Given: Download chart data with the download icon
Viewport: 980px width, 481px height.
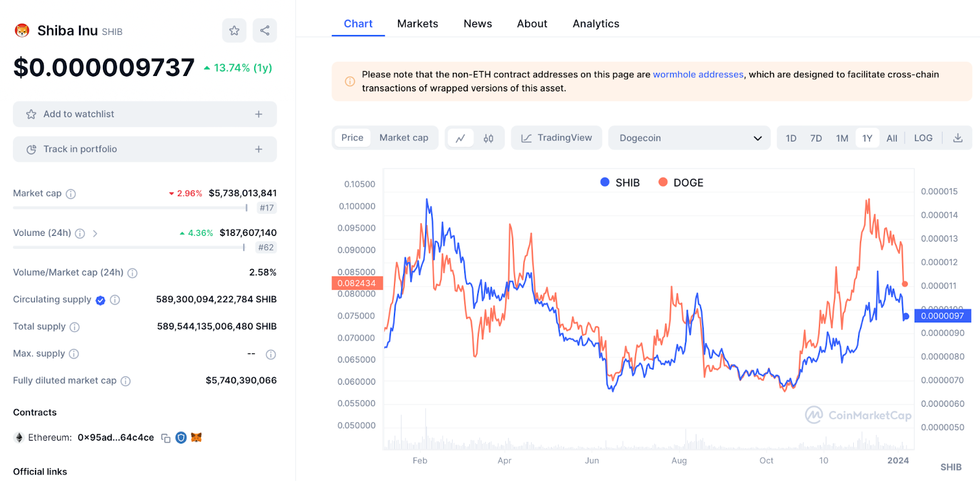Looking at the screenshot, I should tap(958, 138).
